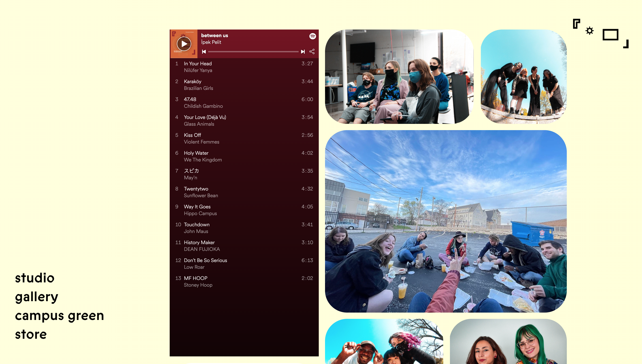
Task: Open the gallery menu item
Action: (36, 297)
